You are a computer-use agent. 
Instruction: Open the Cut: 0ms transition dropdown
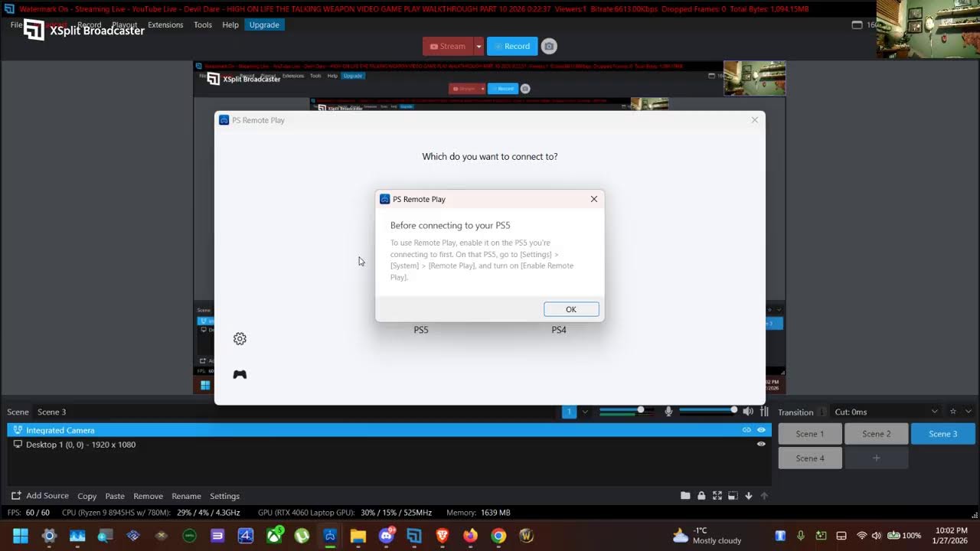pyautogui.click(x=887, y=412)
